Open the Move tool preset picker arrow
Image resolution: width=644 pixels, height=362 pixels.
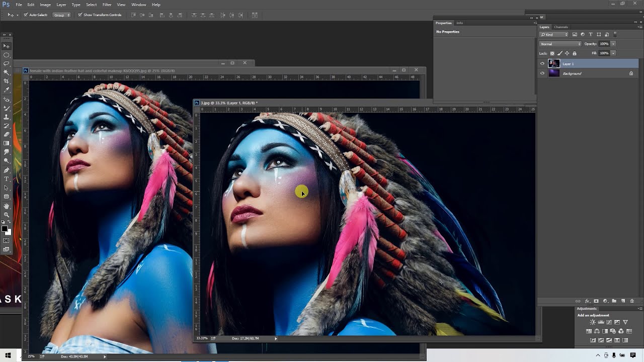pyautogui.click(x=17, y=15)
